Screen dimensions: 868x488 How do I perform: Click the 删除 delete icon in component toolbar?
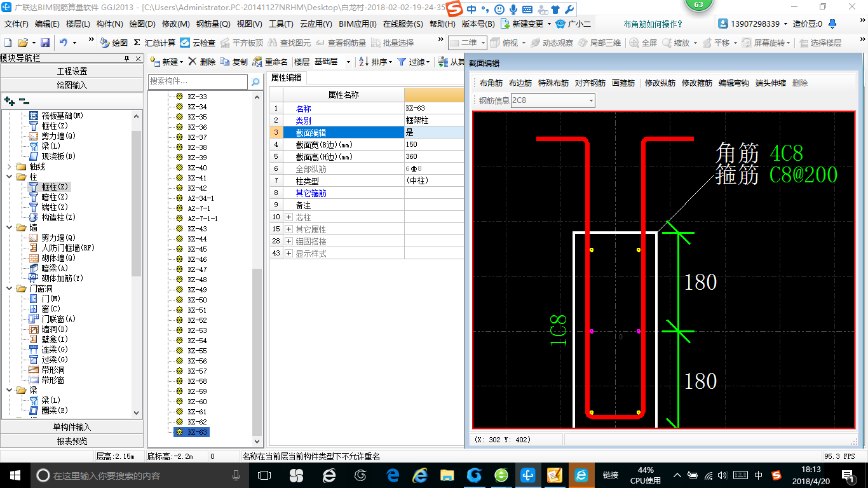193,62
